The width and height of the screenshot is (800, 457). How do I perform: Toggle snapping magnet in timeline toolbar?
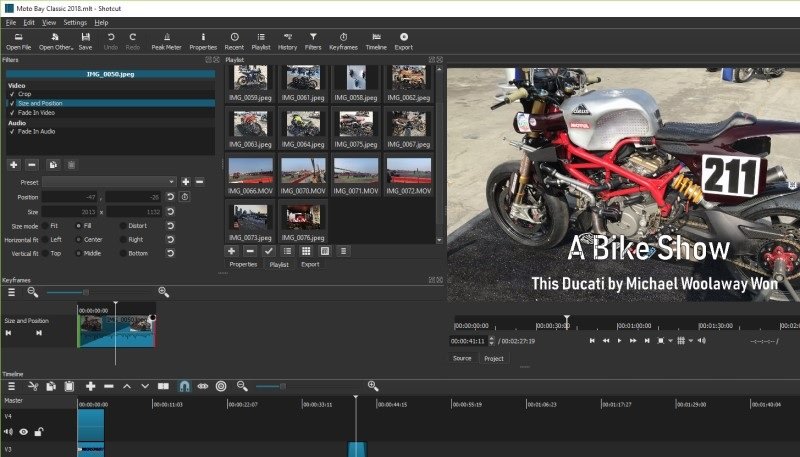[x=185, y=386]
